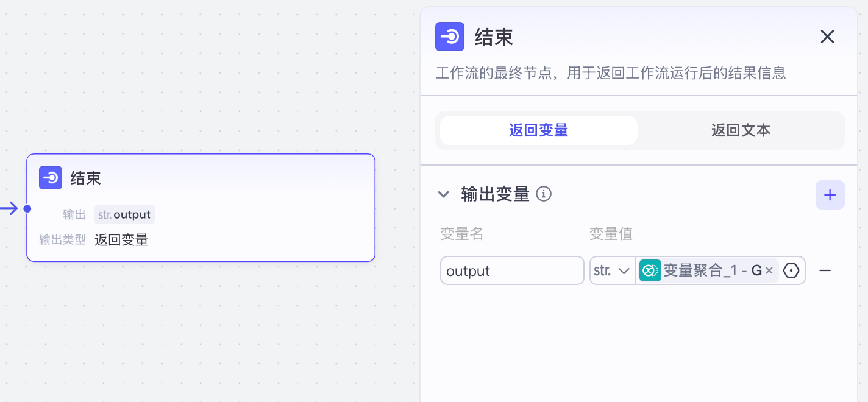Click the 结束 node icon on canvas

point(51,178)
